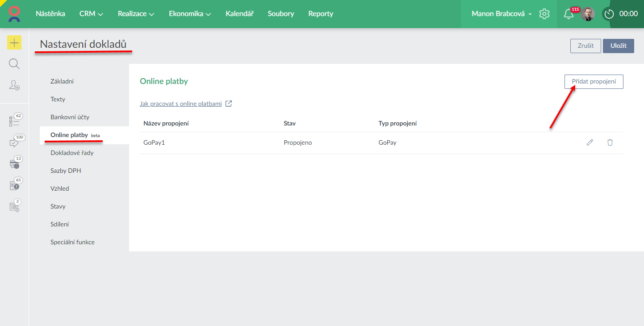Screen dimensions: 644x326
Task: Open Manon Brabcová user dropdown
Action: [x=502, y=14]
